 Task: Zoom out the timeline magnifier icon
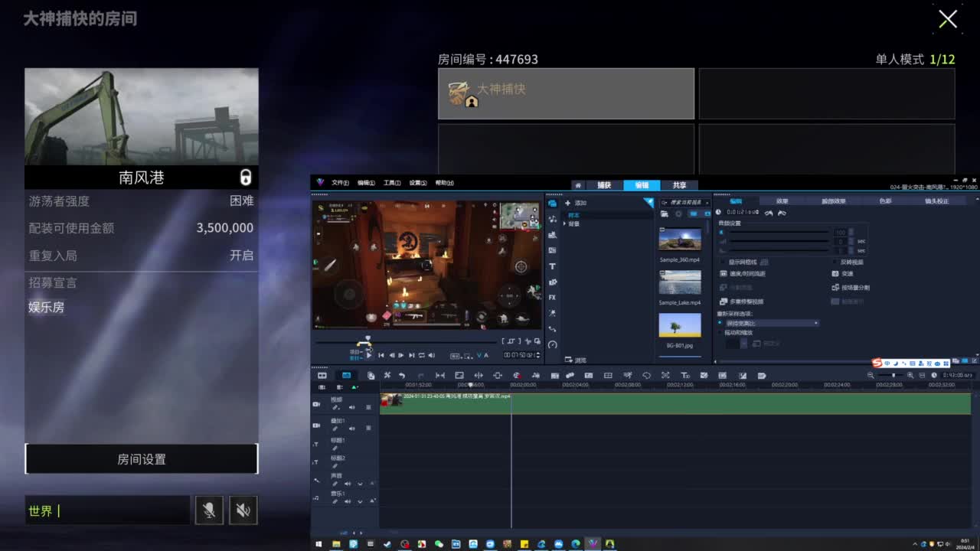(871, 375)
